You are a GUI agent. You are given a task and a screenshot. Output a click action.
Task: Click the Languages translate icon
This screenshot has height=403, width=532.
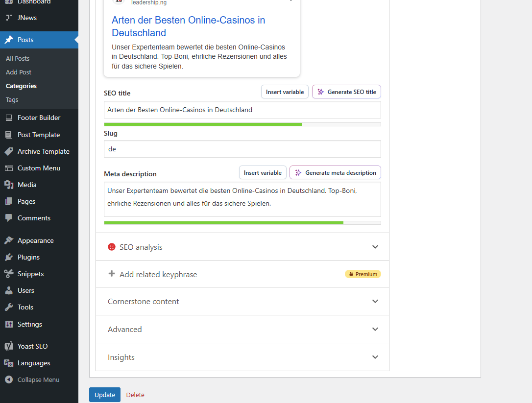(9, 363)
